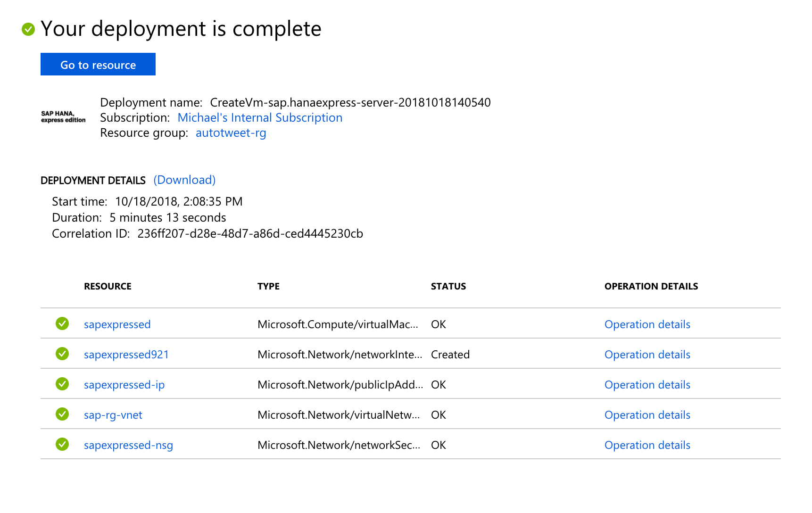The image size is (812, 513).
Task: Open the sap-rg-vnet virtual network
Action: (113, 415)
